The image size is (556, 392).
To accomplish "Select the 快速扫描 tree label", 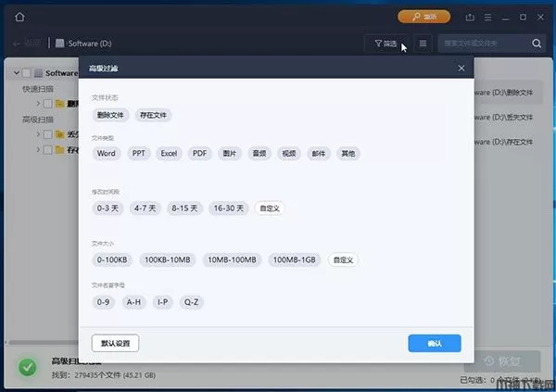I will coord(38,89).
